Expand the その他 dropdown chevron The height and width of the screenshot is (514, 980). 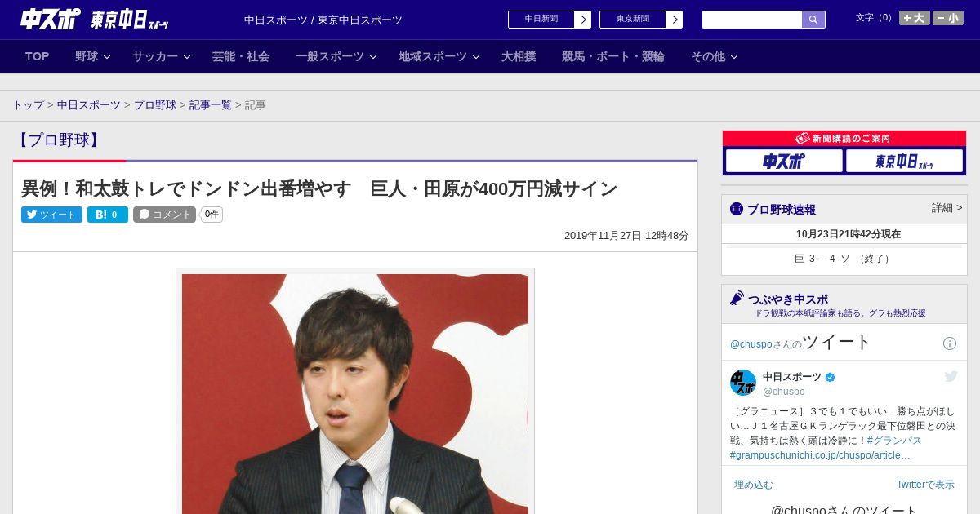click(x=734, y=56)
